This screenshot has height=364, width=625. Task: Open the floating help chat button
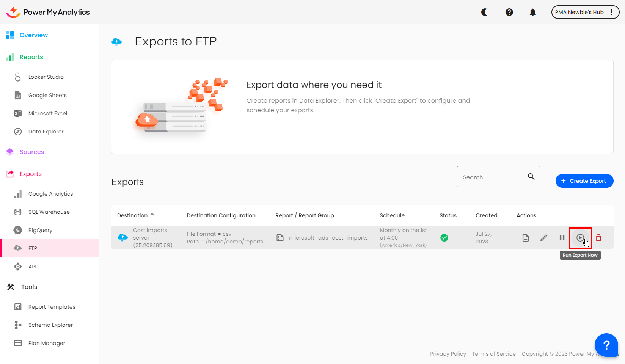tap(606, 345)
